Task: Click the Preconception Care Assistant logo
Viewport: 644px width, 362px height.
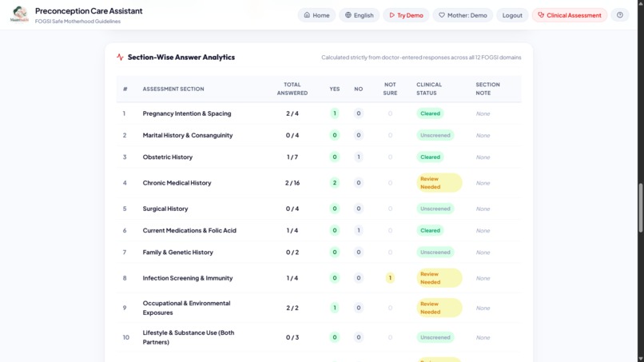Action: (19, 15)
